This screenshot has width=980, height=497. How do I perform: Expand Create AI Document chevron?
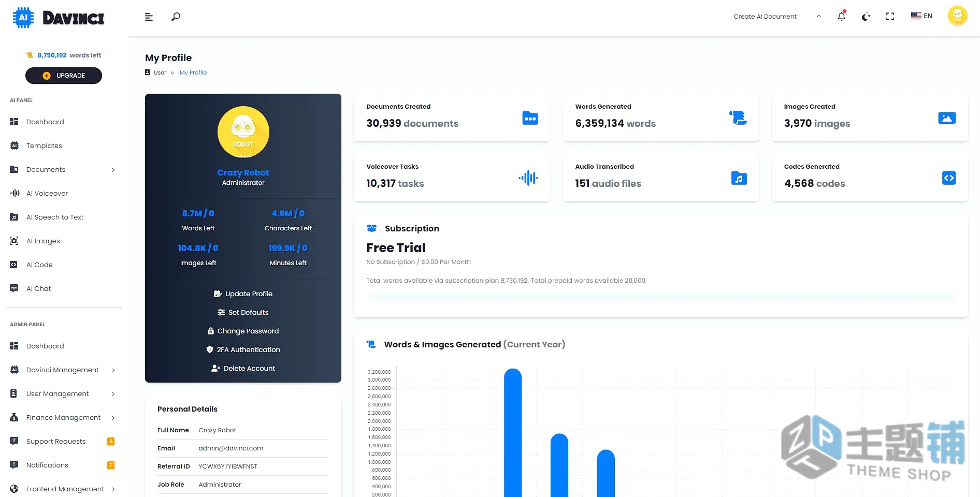click(819, 16)
